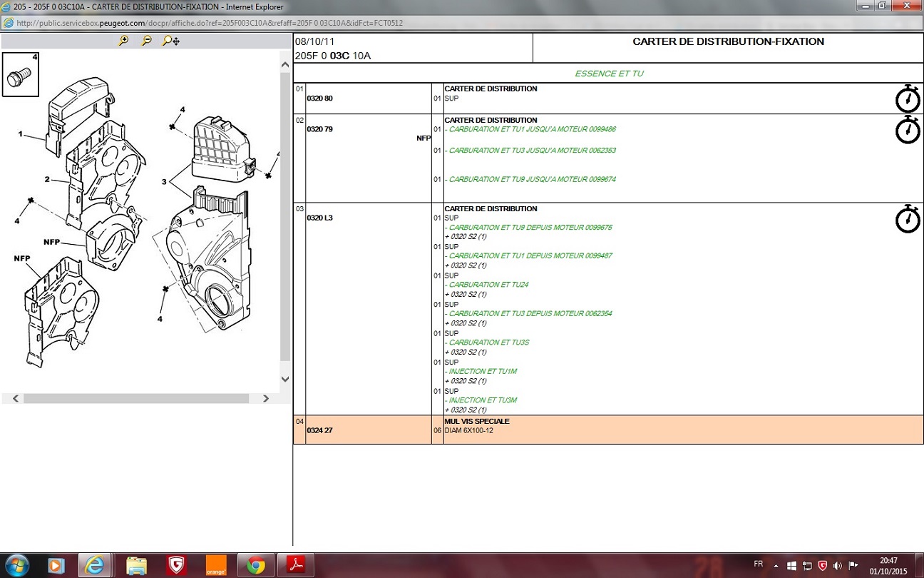Select callout number 1 in the diagram
This screenshot has height=578, width=924.
point(21,134)
